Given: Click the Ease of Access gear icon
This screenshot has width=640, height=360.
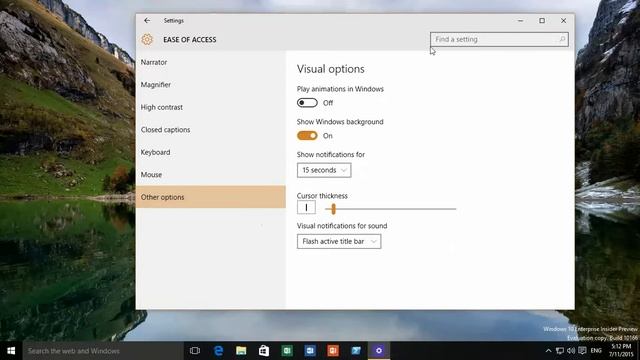Looking at the screenshot, I should pyautogui.click(x=147, y=40).
